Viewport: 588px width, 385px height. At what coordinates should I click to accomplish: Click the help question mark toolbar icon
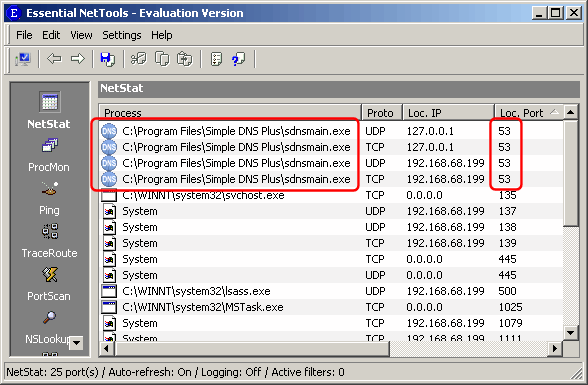point(238,59)
